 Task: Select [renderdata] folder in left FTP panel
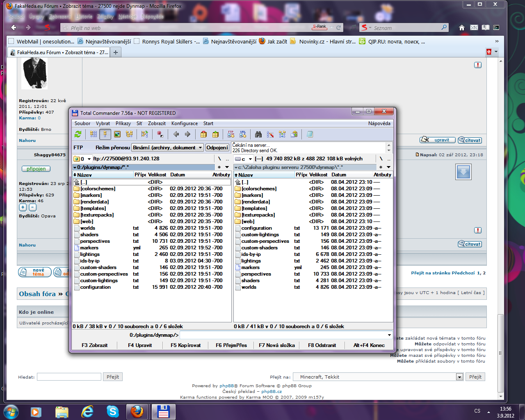pos(95,202)
